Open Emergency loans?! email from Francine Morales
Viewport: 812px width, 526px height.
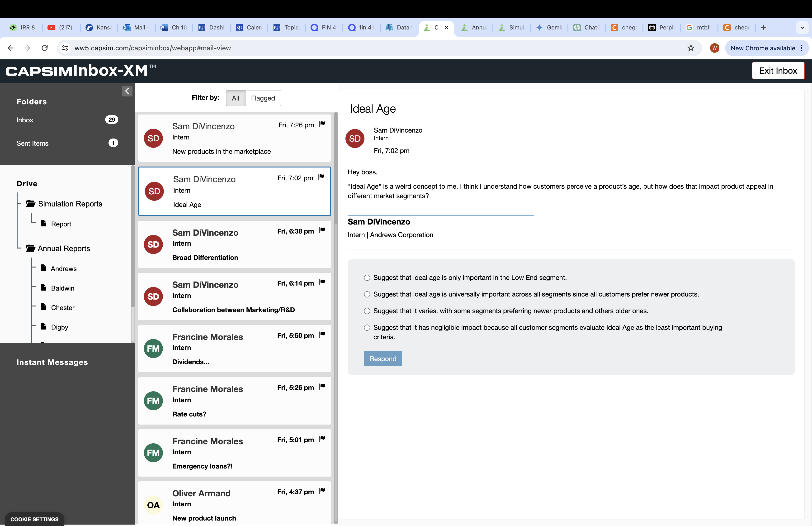click(234, 453)
